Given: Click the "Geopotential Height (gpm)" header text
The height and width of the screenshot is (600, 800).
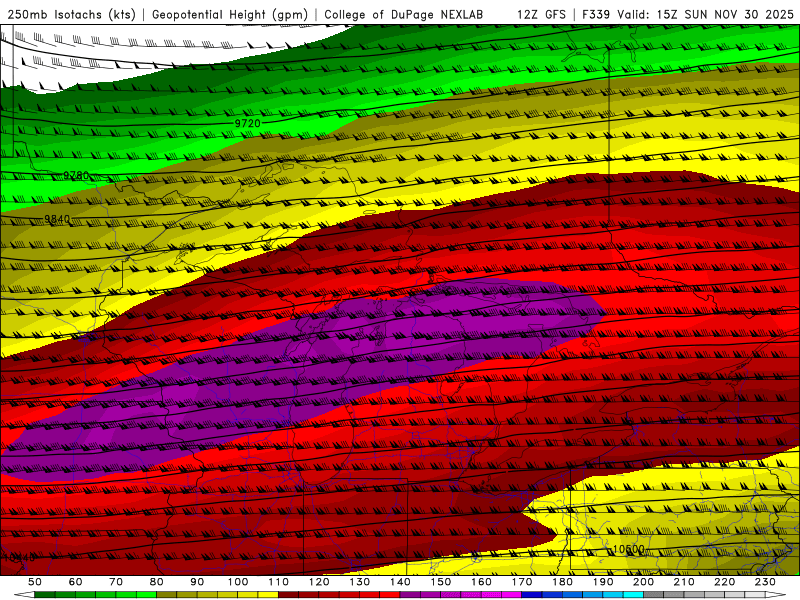Looking at the screenshot, I should tap(230, 15).
